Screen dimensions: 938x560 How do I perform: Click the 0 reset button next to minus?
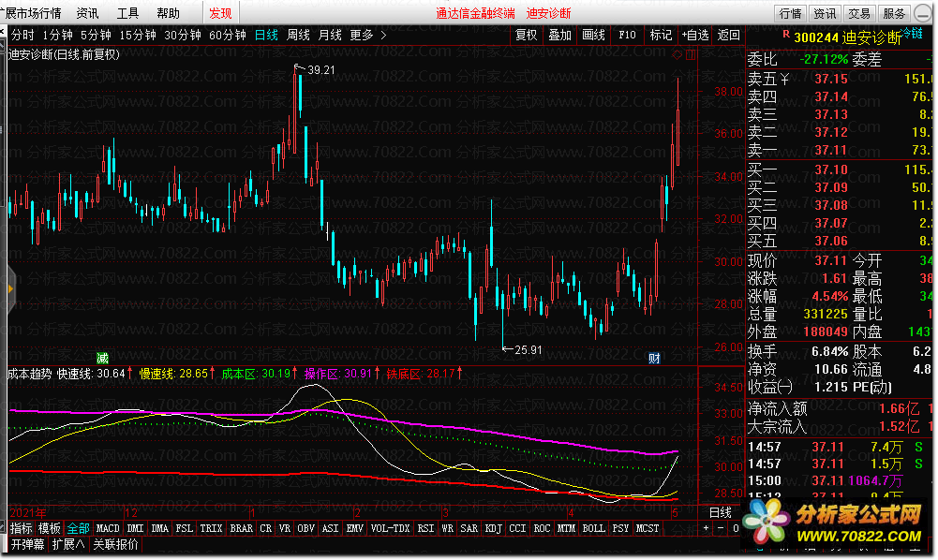point(736,528)
